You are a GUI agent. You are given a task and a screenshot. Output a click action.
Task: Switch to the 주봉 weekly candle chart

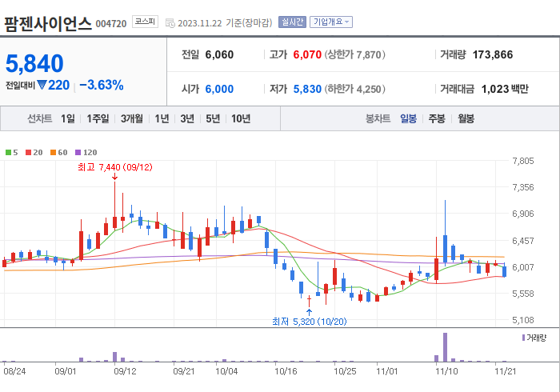pyautogui.click(x=437, y=118)
